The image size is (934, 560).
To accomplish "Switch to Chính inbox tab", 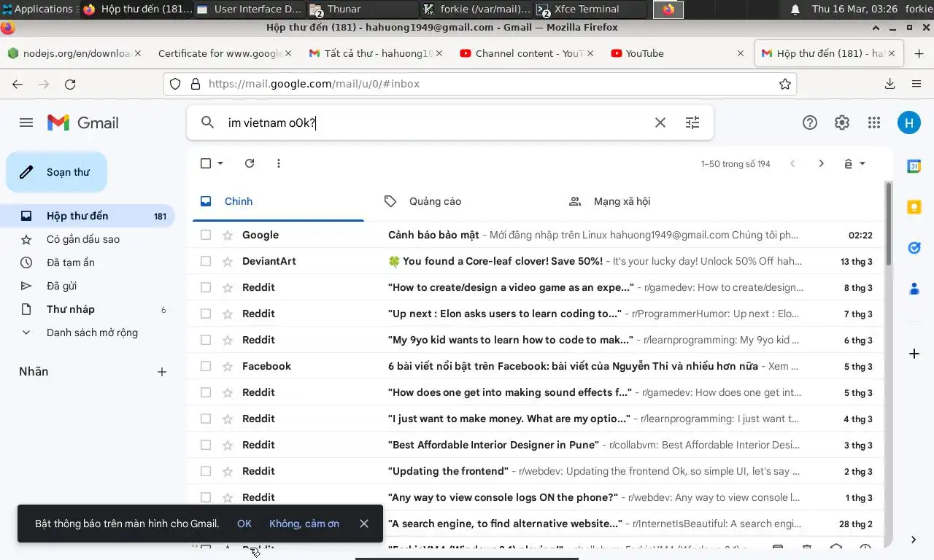I will (x=278, y=201).
